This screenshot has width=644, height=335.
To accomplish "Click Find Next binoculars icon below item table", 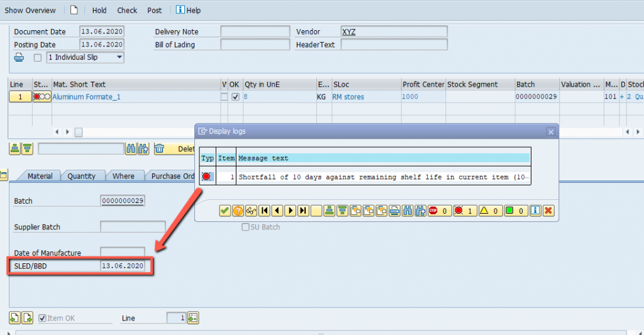I will (143, 148).
